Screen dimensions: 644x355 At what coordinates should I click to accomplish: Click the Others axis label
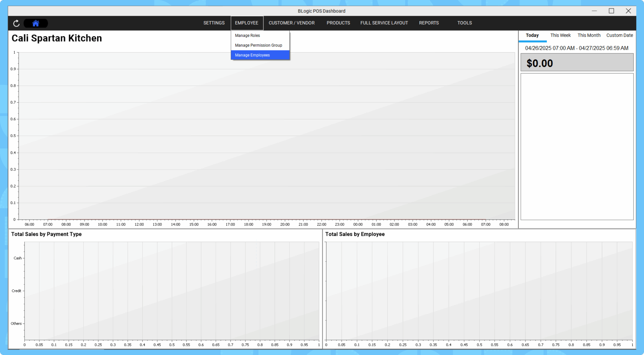[x=16, y=323]
